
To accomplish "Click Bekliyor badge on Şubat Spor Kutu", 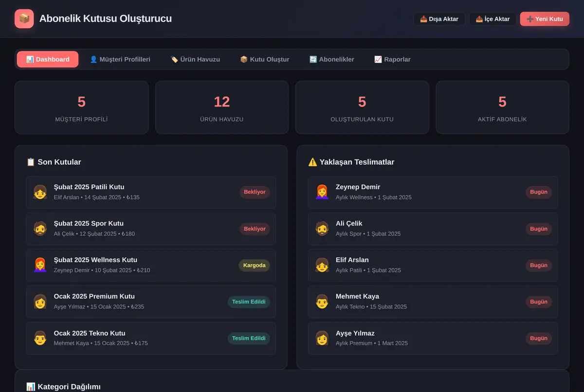I will tap(255, 229).
